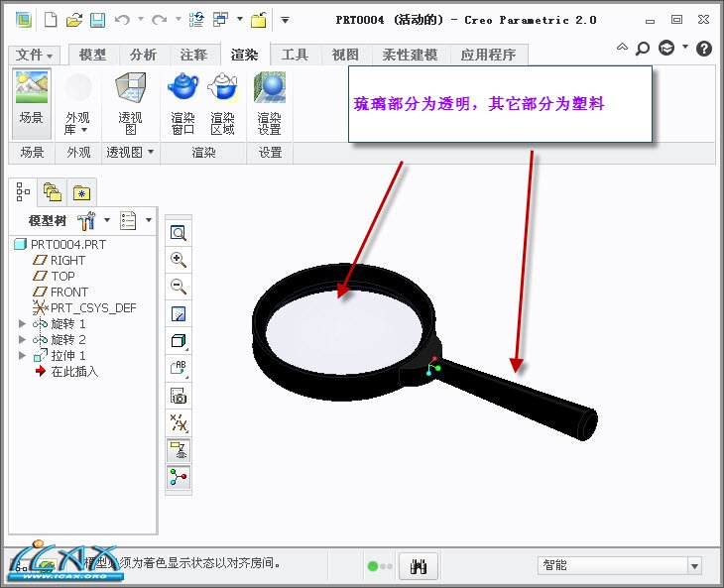The height and width of the screenshot is (588, 724).
Task: Open the 场景 scene button
Action: tap(31, 104)
